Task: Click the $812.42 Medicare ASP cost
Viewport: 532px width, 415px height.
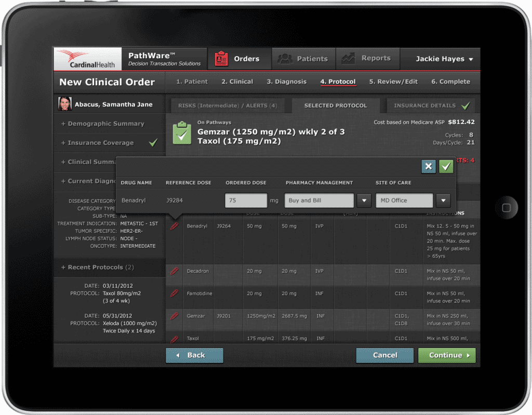Action: pos(461,122)
